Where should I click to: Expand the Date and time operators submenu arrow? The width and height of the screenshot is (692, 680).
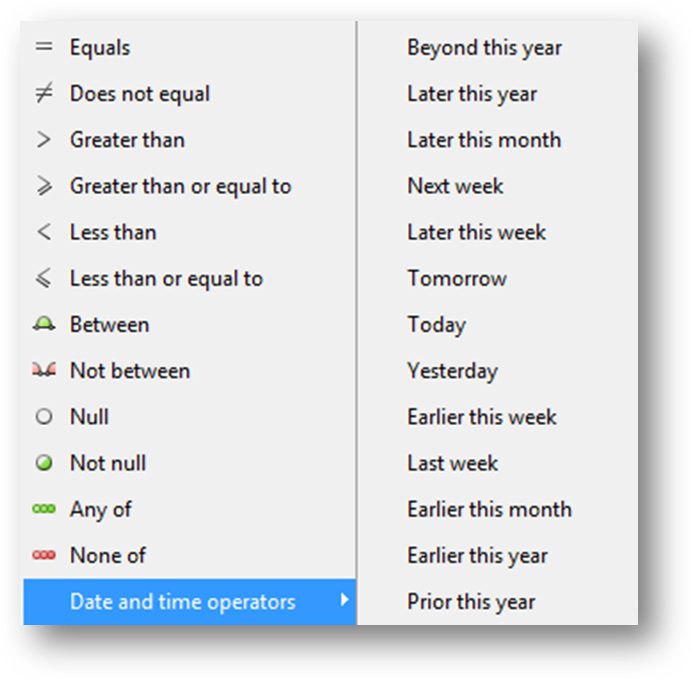click(345, 599)
